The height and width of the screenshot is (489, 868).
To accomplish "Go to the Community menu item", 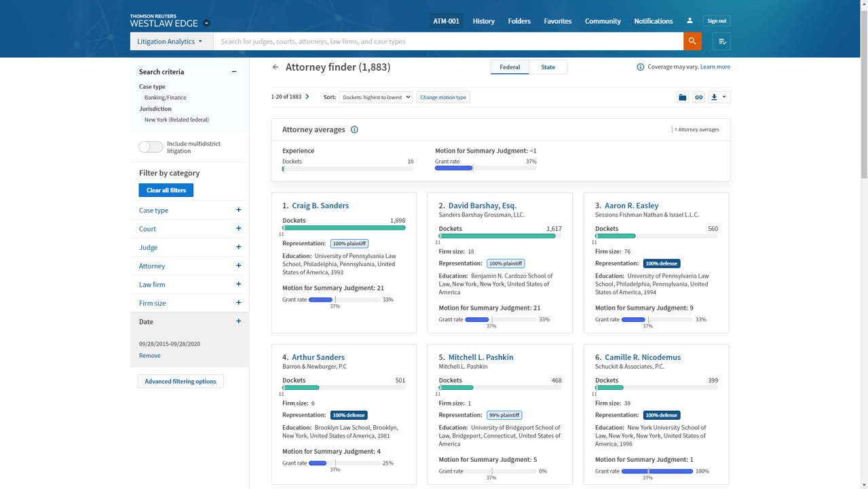I will click(x=603, y=21).
